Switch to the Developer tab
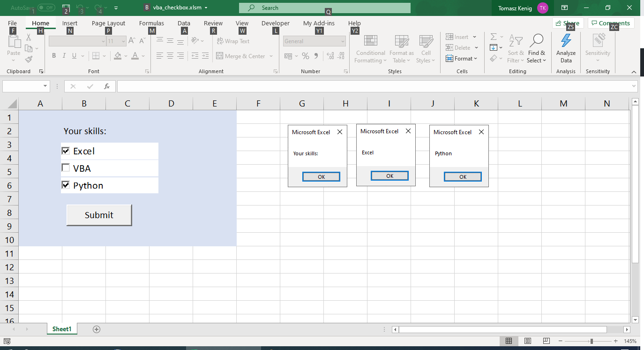The image size is (644, 350). pos(275,23)
